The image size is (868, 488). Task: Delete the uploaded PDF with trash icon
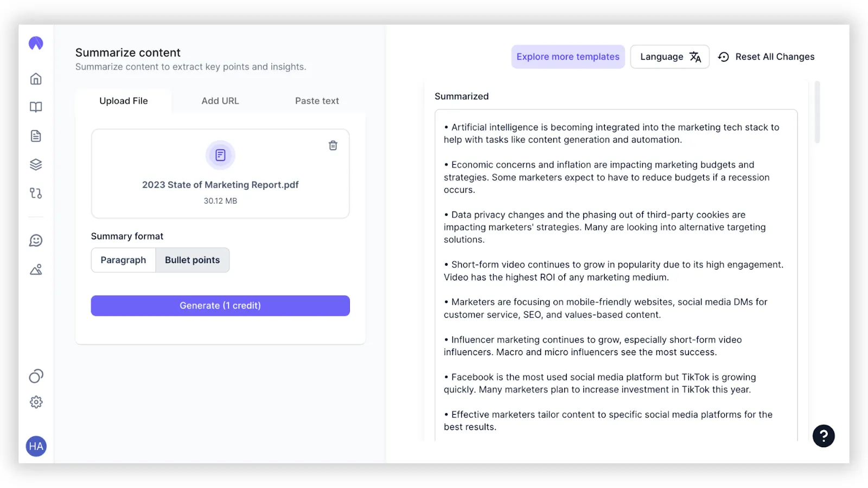(333, 145)
